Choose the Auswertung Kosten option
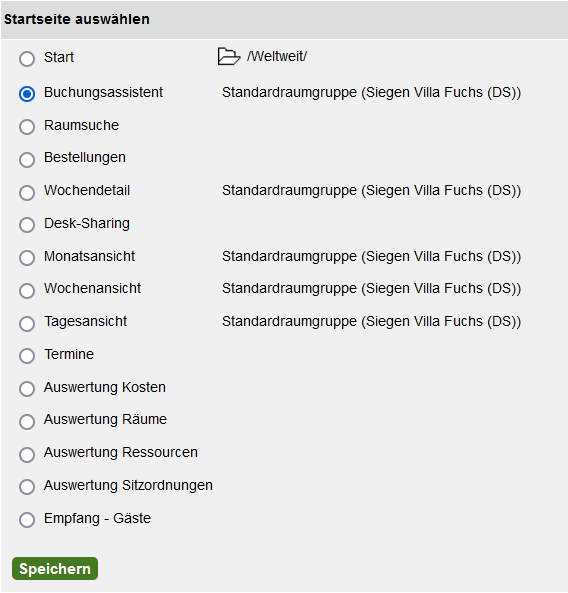The width and height of the screenshot is (568, 593). pos(27,388)
